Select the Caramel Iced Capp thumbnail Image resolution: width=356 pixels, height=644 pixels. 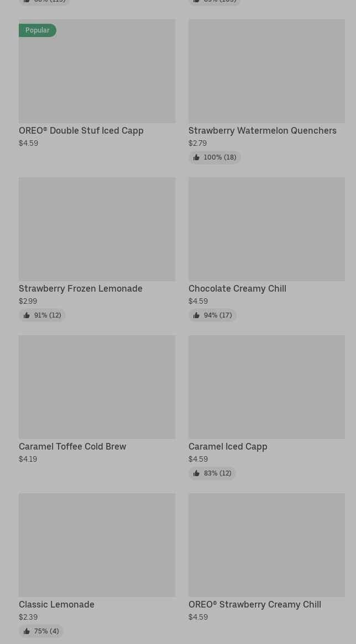click(266, 387)
